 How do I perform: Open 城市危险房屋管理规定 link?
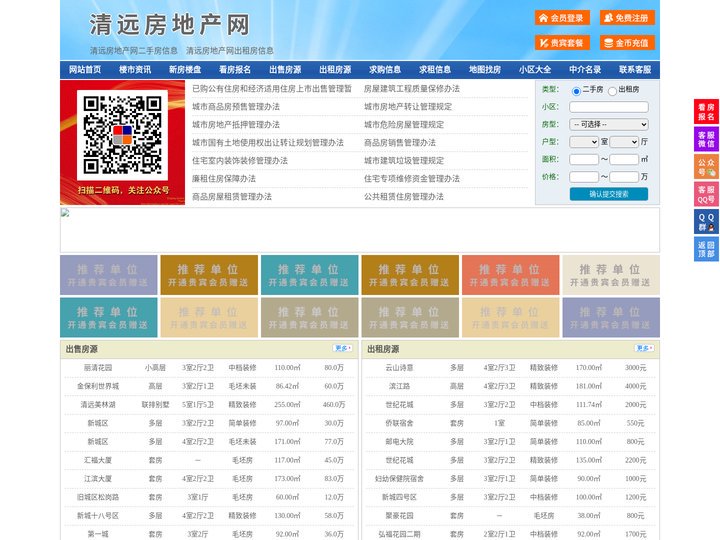404,125
